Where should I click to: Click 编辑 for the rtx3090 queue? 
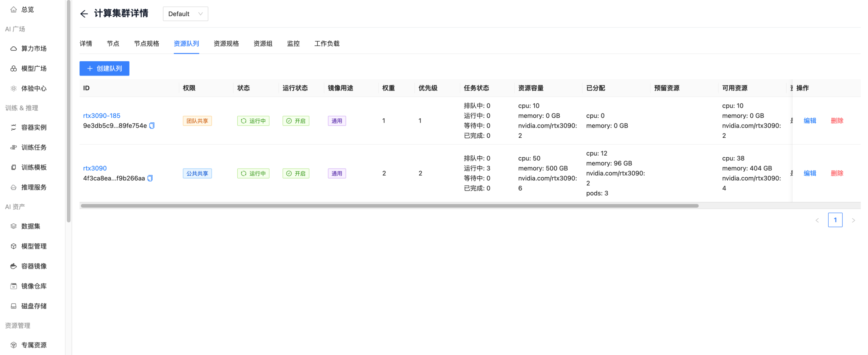[810, 173]
